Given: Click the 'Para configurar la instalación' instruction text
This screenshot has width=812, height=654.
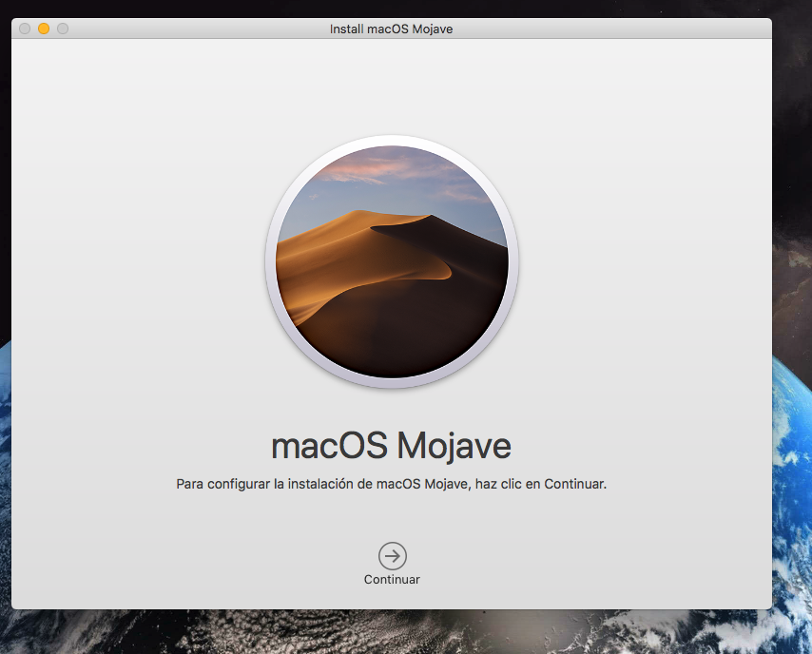Looking at the screenshot, I should (391, 484).
